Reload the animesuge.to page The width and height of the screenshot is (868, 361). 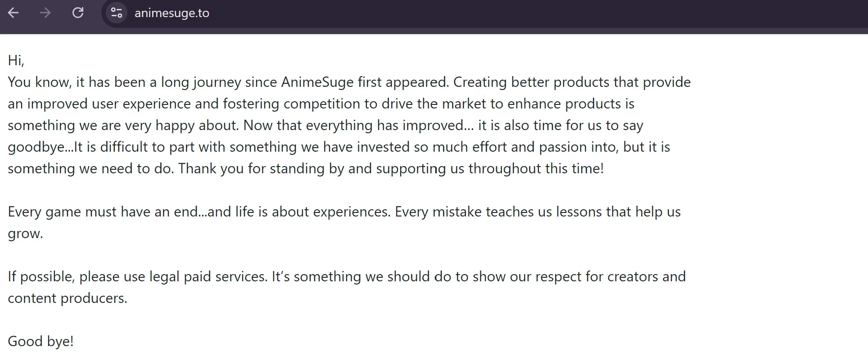tap(78, 13)
